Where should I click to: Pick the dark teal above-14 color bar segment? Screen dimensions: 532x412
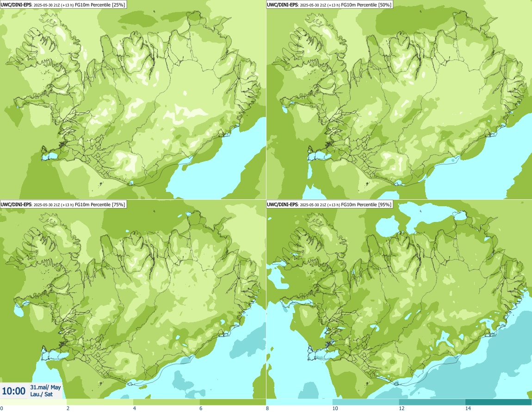[498, 402]
